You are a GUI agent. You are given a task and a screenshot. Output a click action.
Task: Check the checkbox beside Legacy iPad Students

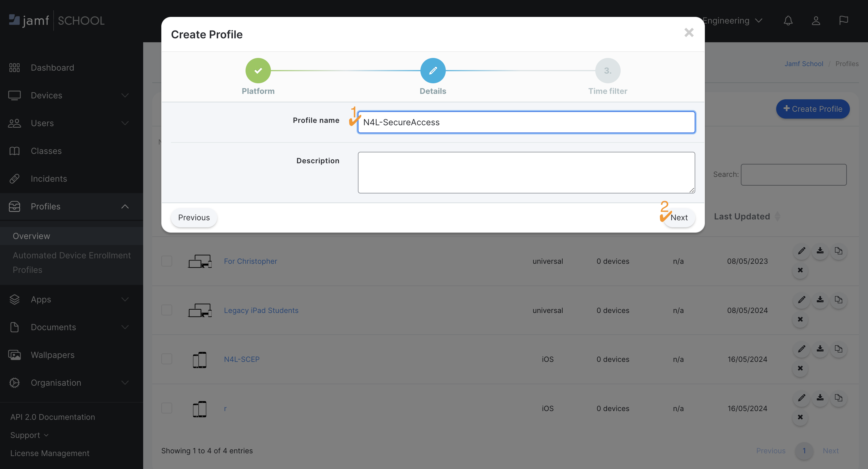(167, 310)
